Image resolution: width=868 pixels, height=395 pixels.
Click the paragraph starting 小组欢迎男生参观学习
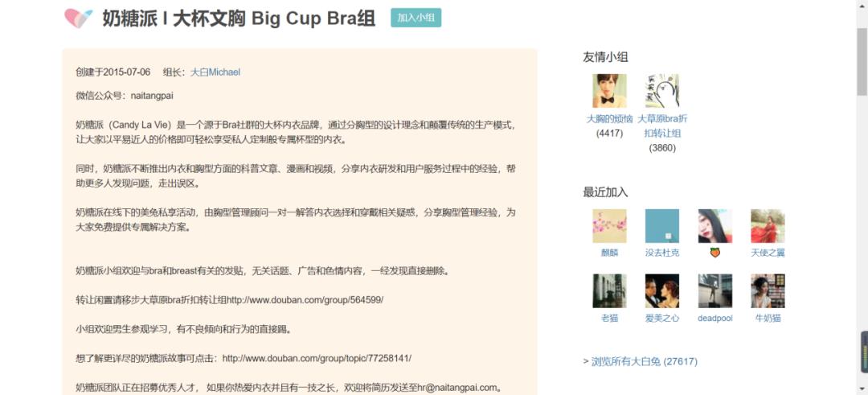click(x=183, y=330)
